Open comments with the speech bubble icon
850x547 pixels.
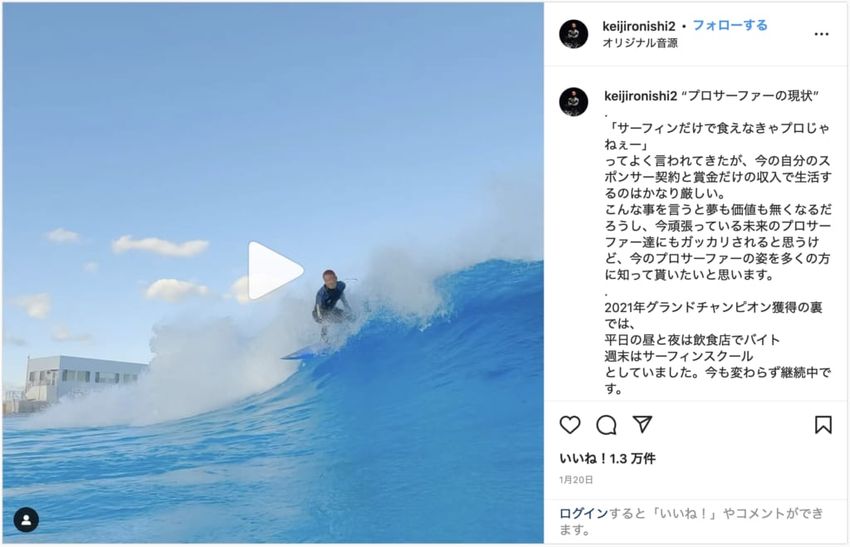point(606,425)
